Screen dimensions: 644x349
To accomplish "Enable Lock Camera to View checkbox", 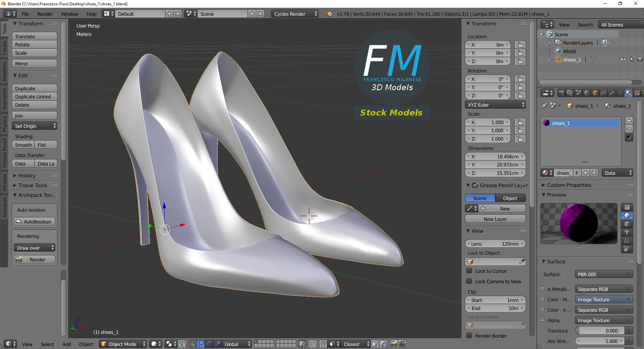I will pyautogui.click(x=469, y=281).
